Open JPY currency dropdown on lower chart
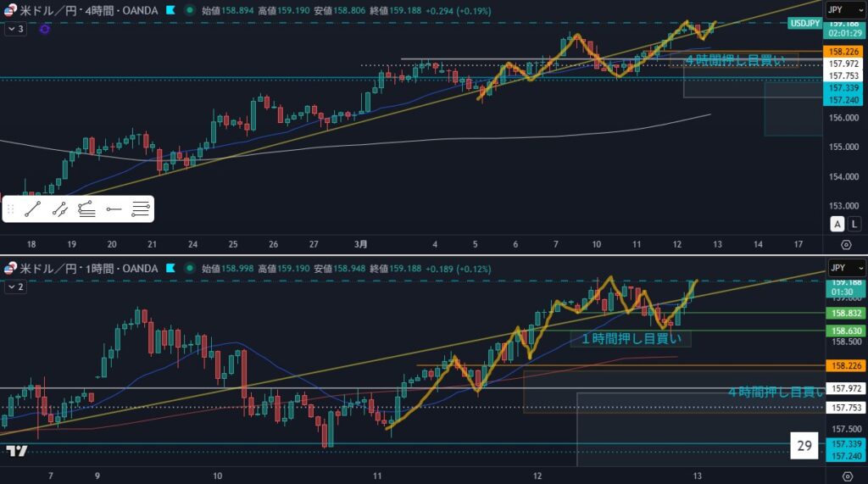The height and width of the screenshot is (484, 868). pyautogui.click(x=844, y=269)
